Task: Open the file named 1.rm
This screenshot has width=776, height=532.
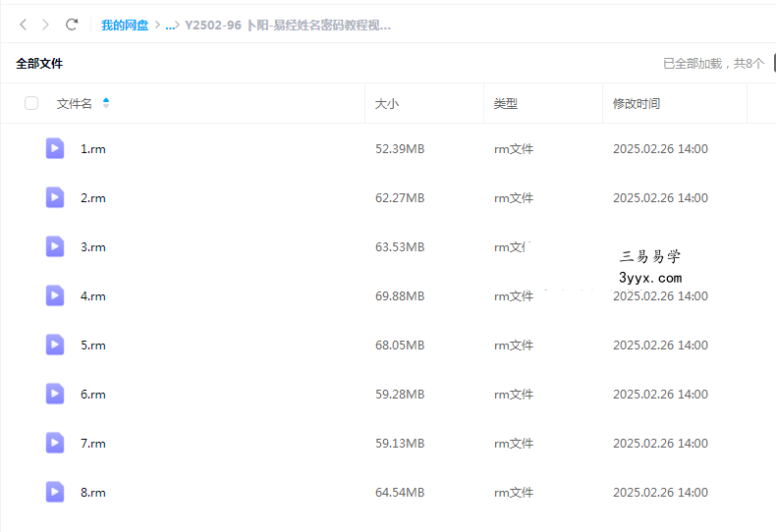Action: click(x=93, y=149)
